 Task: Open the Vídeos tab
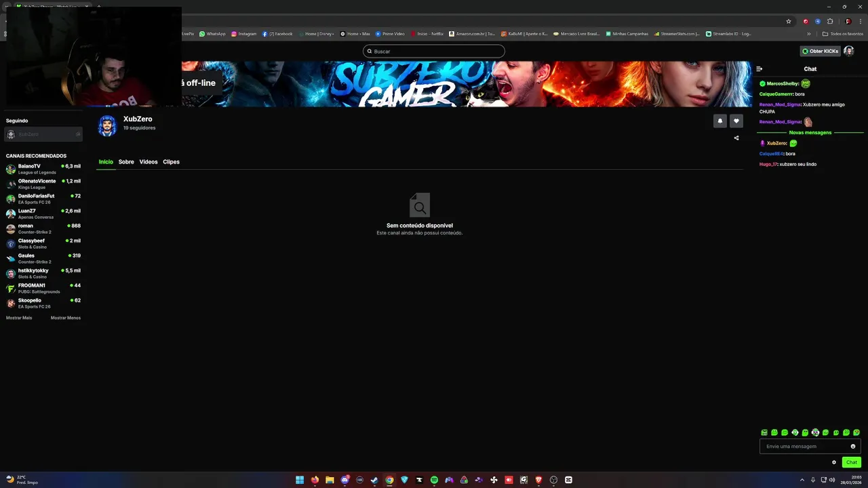click(x=149, y=162)
